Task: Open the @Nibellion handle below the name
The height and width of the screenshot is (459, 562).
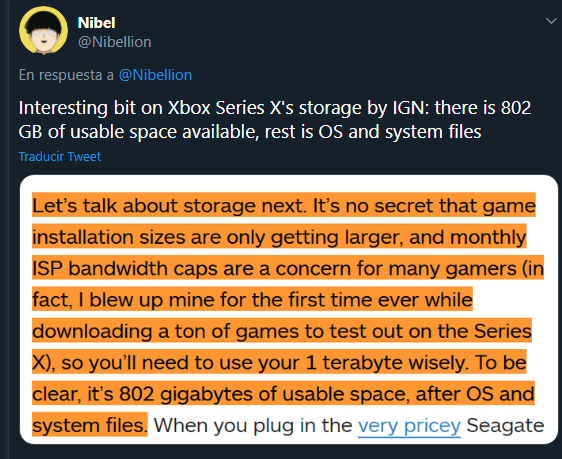Action: click(114, 42)
